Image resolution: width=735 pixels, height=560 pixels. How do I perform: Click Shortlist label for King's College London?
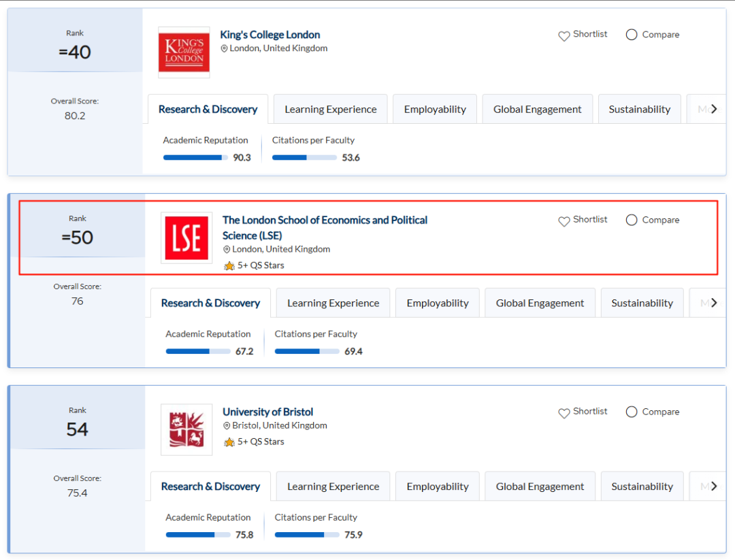tap(590, 34)
